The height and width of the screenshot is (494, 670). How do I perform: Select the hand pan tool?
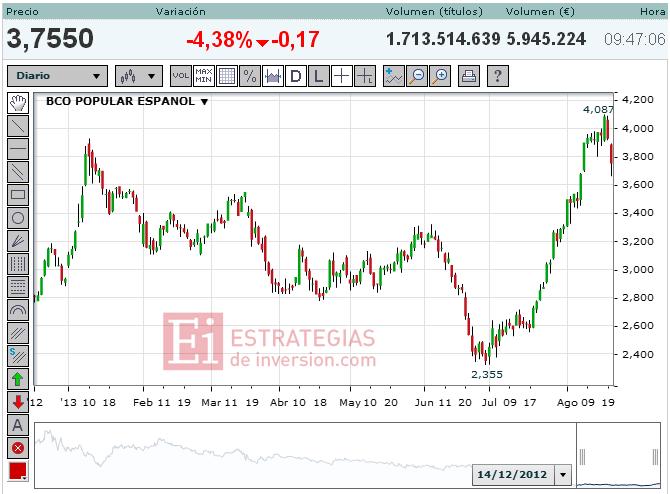pos(18,103)
